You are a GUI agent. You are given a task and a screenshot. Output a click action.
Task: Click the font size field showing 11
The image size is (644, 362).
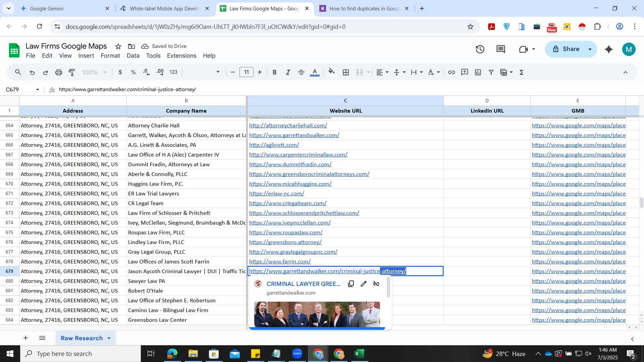pyautogui.click(x=247, y=72)
